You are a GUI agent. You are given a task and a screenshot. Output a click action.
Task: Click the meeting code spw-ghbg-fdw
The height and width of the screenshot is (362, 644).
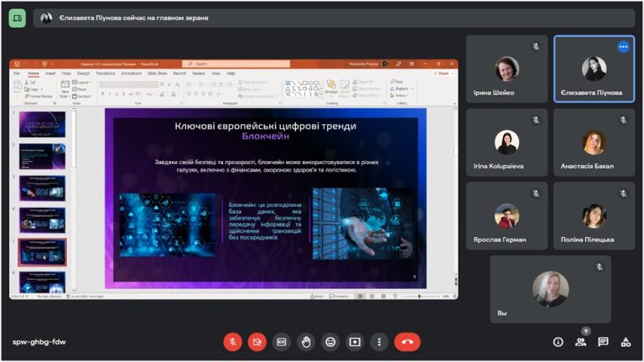pyautogui.click(x=39, y=342)
